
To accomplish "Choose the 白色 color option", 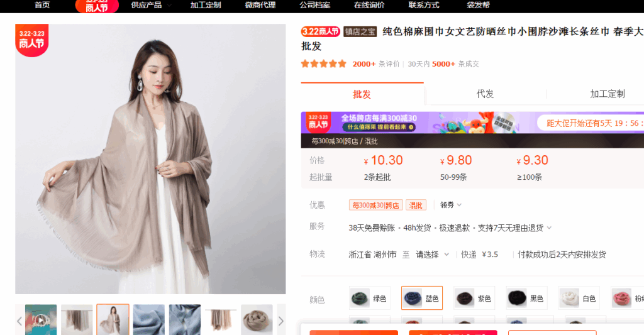I will click(x=579, y=298).
